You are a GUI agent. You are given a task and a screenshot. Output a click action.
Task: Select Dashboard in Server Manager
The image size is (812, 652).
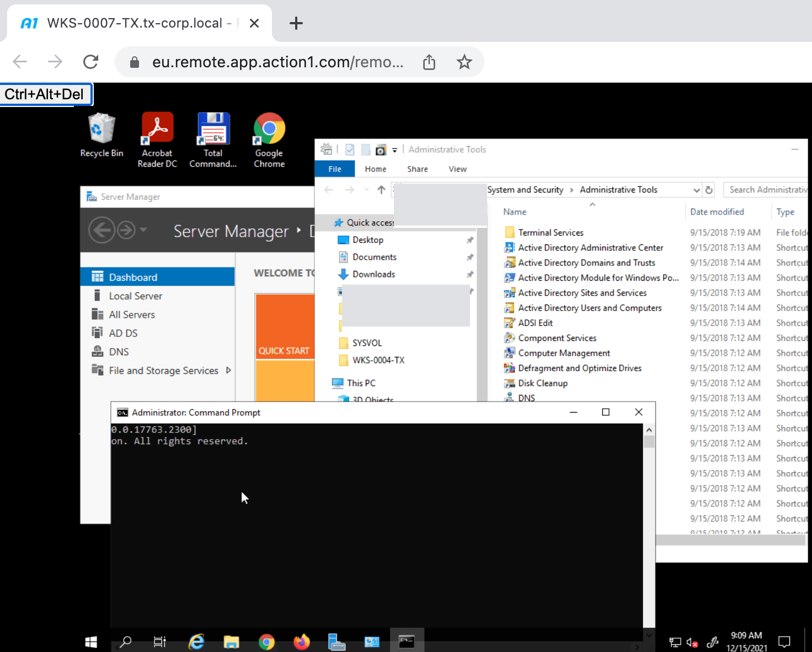[x=133, y=276]
